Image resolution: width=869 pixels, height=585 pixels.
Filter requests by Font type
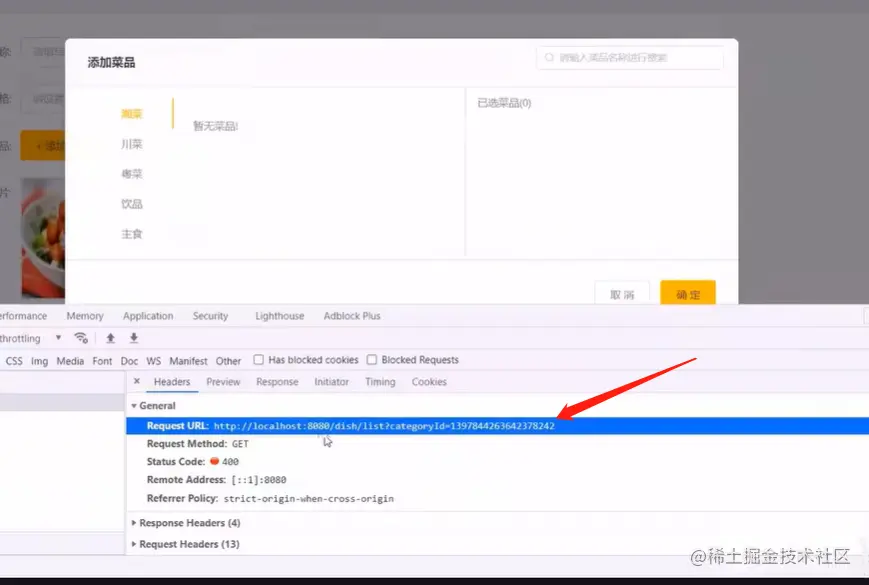click(102, 361)
